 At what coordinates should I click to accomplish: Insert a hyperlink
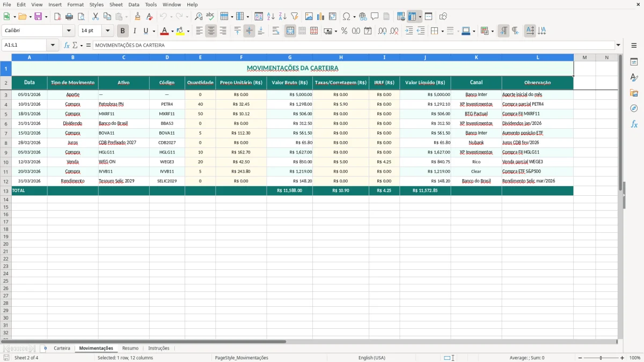click(363, 17)
